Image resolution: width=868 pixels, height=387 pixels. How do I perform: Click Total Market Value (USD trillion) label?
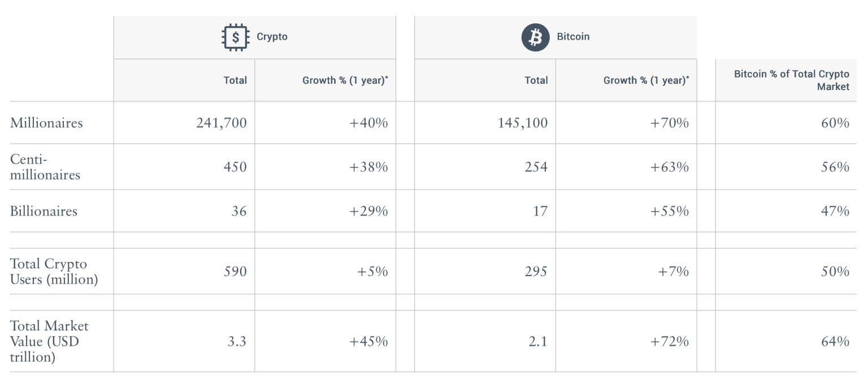click(x=49, y=341)
